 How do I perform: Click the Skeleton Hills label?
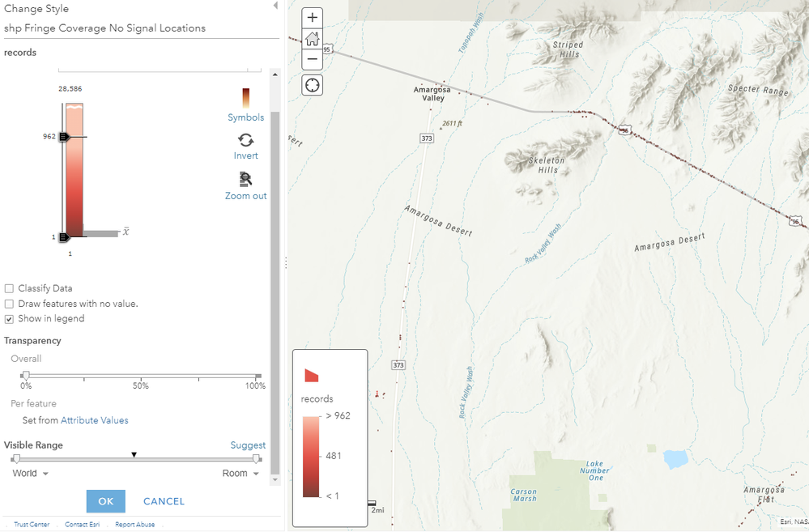[547, 165]
